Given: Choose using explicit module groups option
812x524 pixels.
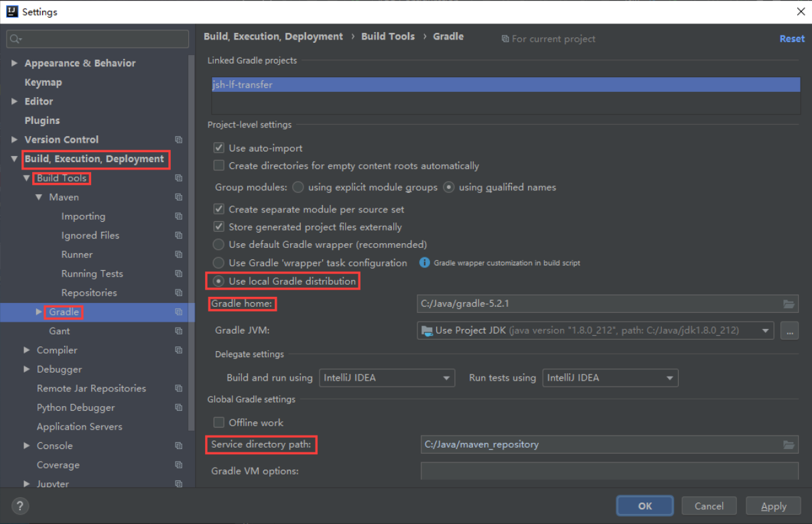Looking at the screenshot, I should pyautogui.click(x=298, y=188).
